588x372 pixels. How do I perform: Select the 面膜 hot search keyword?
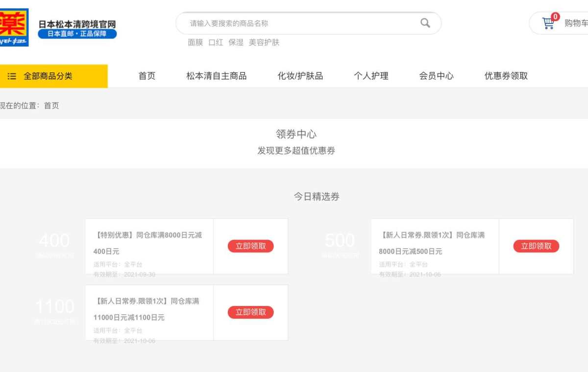tap(195, 43)
